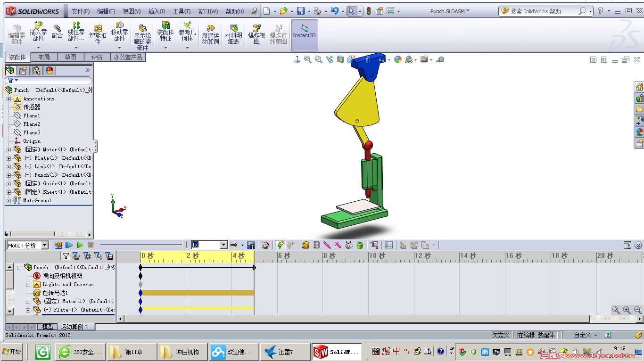This screenshot has height=362, width=644.
Task: Select 旋转马达1 in the MotionManager tree
Action: 55,293
